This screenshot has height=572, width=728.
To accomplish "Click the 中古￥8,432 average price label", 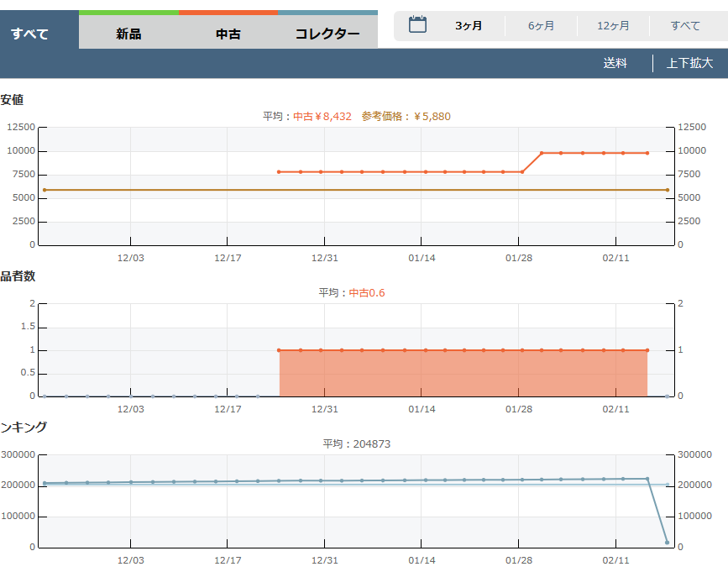I will click(322, 117).
